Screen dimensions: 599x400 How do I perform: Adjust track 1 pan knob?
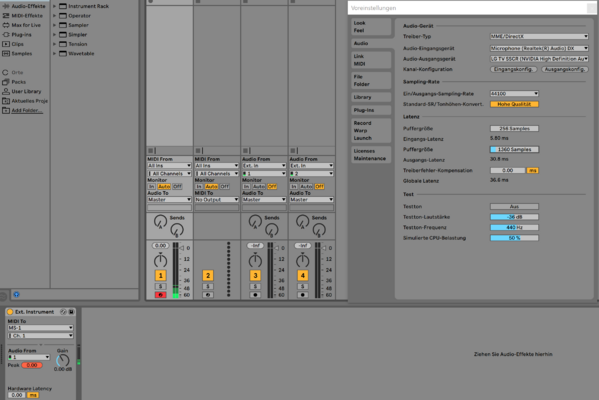coord(160,261)
